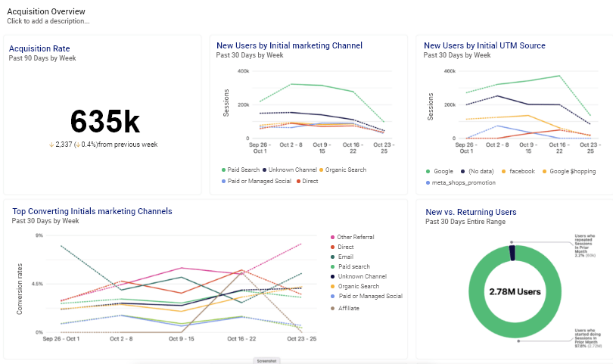Toggle Google legend in UTM Source chart

click(440, 171)
